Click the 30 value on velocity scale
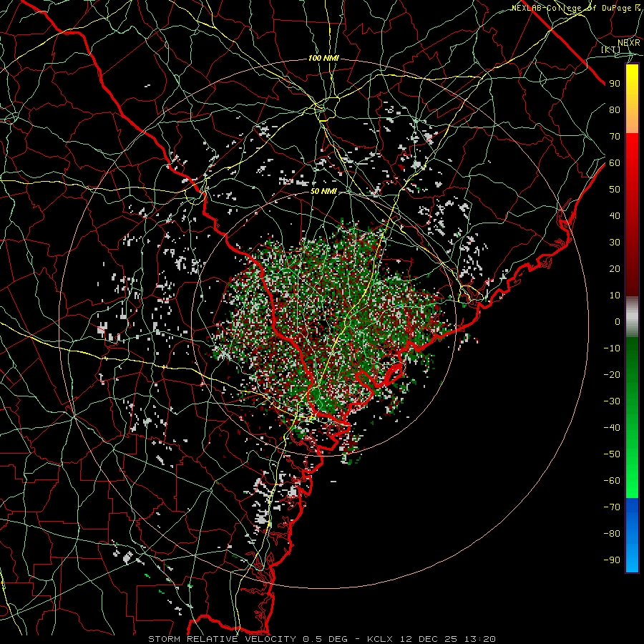This screenshot has height=644, width=644. point(615,243)
